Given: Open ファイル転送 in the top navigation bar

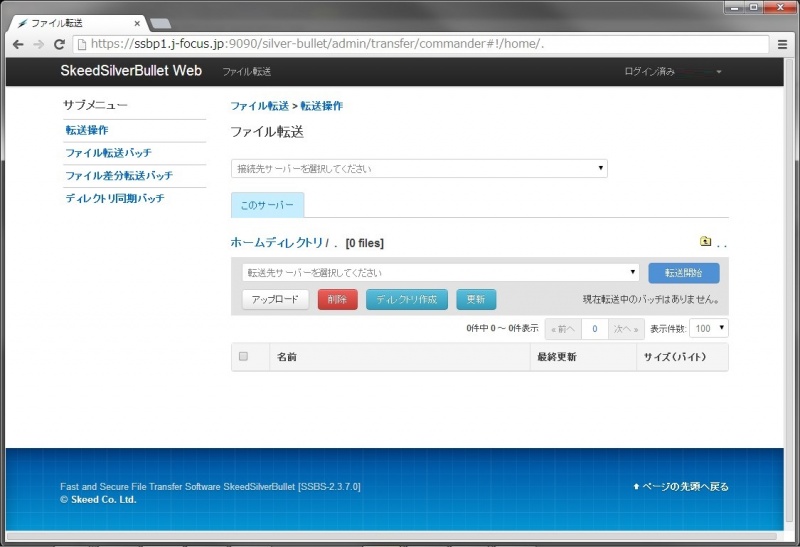Looking at the screenshot, I should tap(246, 72).
